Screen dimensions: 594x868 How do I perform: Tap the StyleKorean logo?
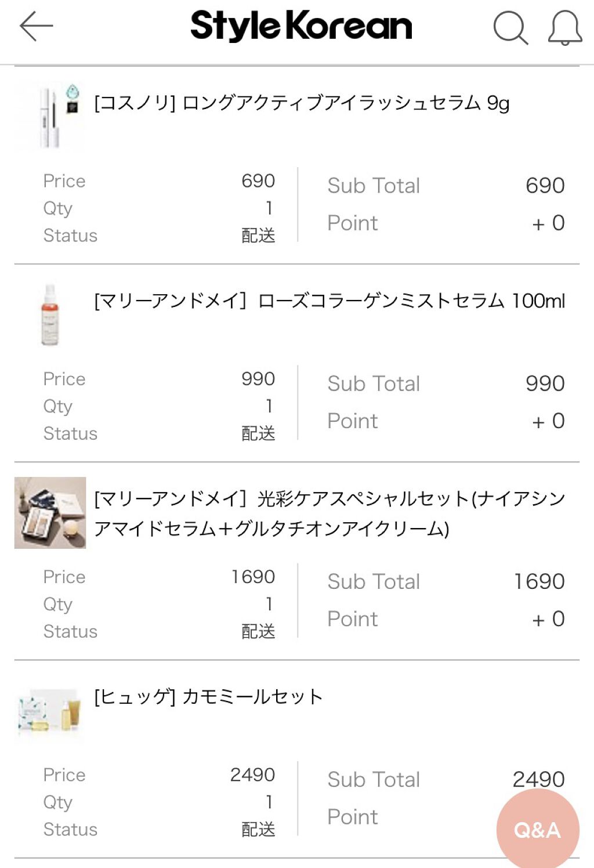pos(301,26)
